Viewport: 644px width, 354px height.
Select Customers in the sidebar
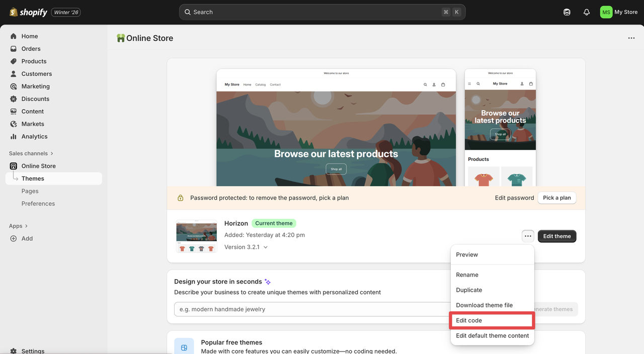click(x=37, y=73)
